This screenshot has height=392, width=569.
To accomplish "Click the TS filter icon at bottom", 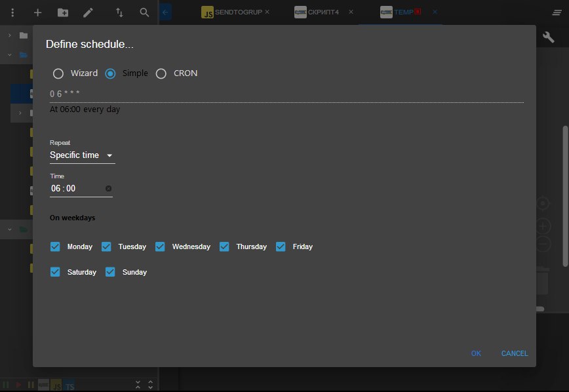I will point(69,385).
